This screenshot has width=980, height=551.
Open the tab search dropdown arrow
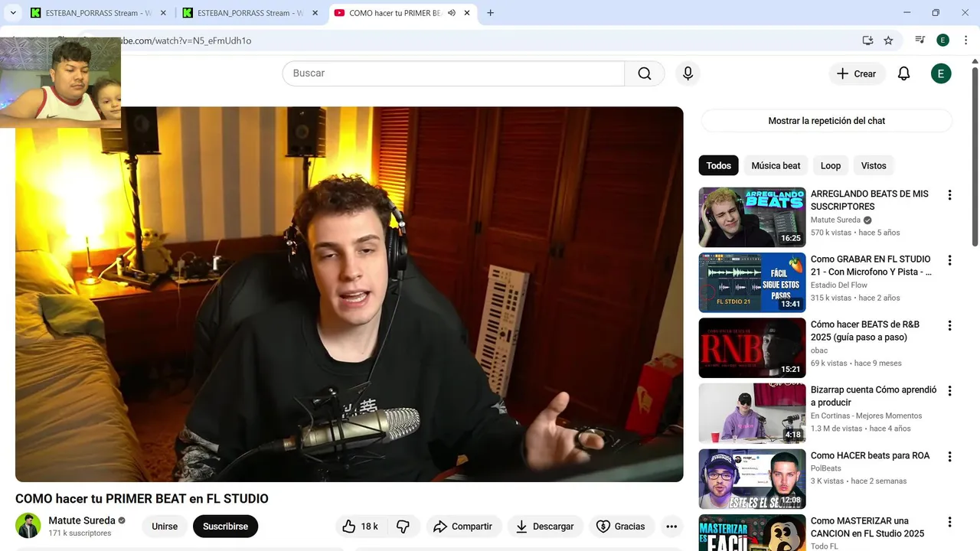(x=13, y=13)
